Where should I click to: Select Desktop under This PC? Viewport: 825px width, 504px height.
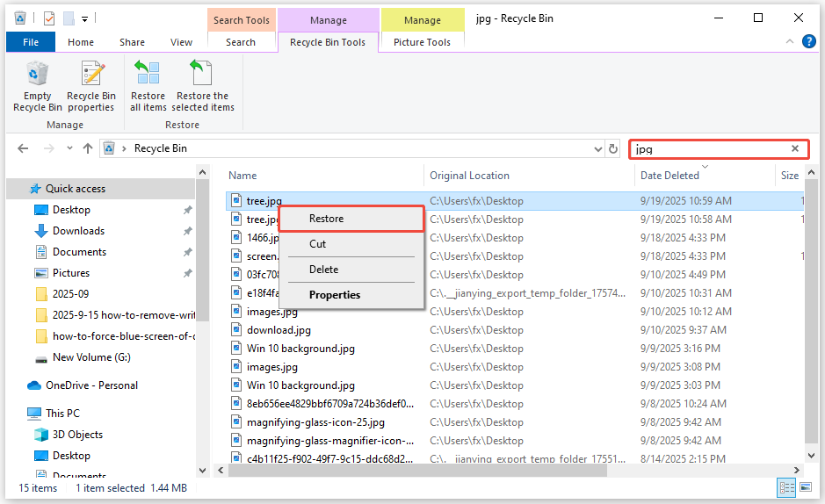click(x=71, y=456)
